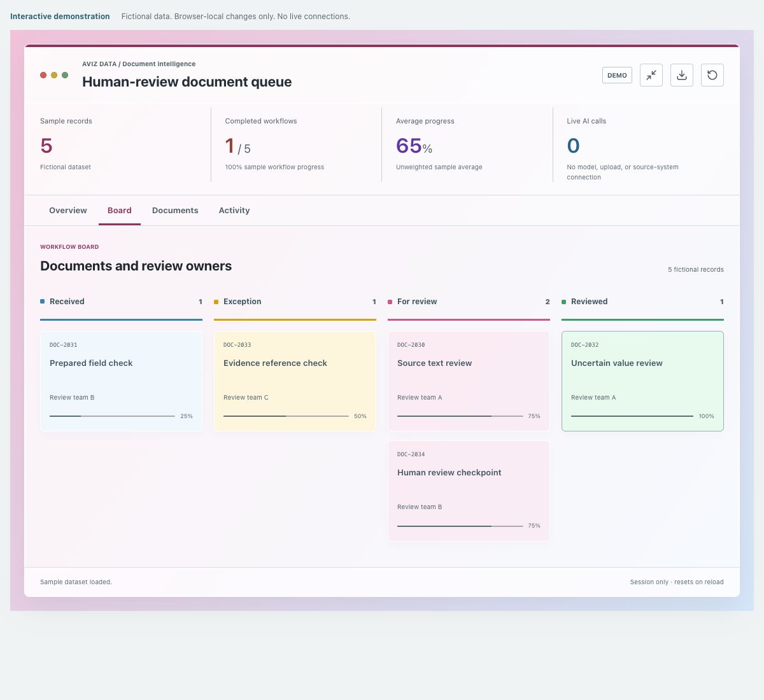Image resolution: width=764 pixels, height=700 pixels.
Task: Click the Reviewed column header
Action: [x=642, y=302]
